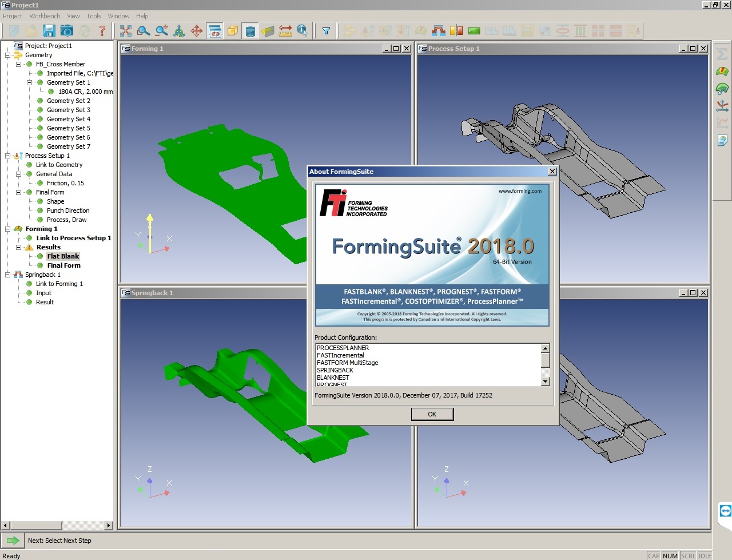
Task: Collapse the Process Setup 1 node
Action: click(7, 156)
